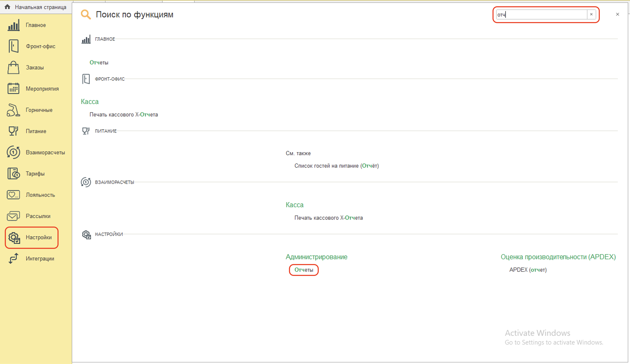
Task: Select Взаиморасчеты section label in sidebar
Action: (x=45, y=152)
